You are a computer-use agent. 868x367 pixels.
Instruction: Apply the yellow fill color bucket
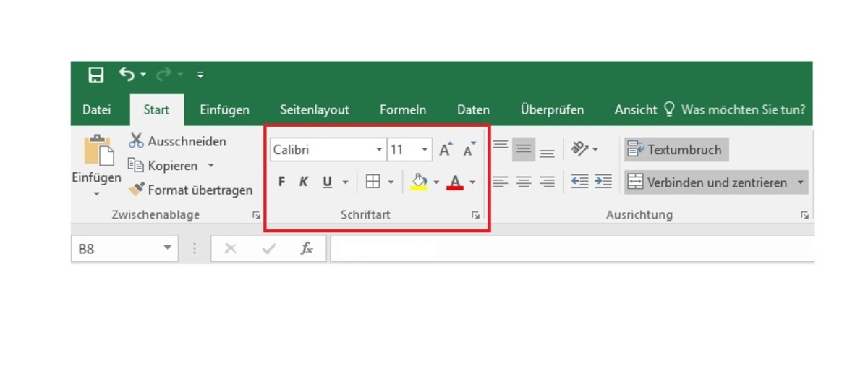pyautogui.click(x=419, y=182)
